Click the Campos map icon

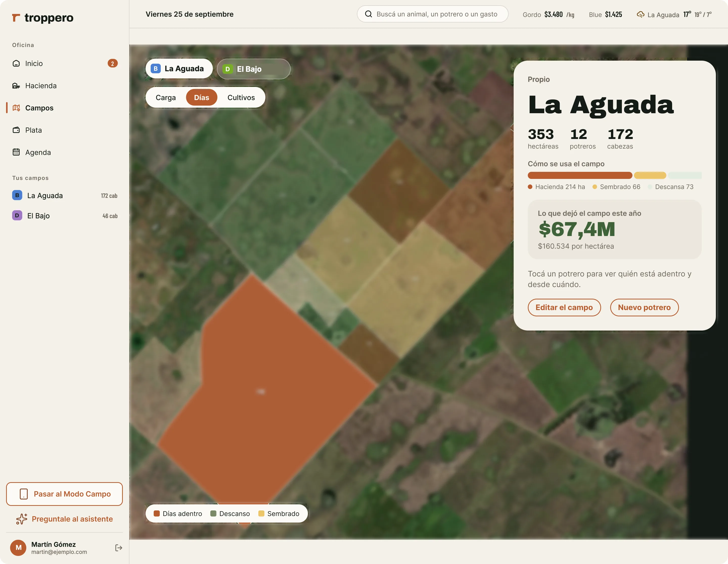tap(16, 108)
